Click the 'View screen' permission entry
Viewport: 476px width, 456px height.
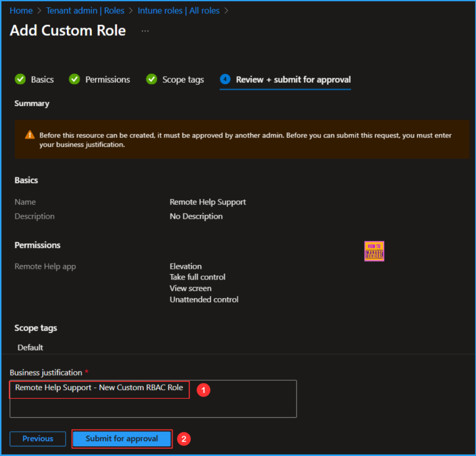click(190, 288)
